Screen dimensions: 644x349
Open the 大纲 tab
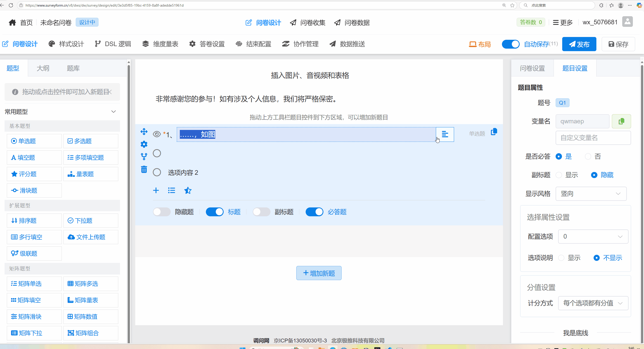tap(43, 68)
